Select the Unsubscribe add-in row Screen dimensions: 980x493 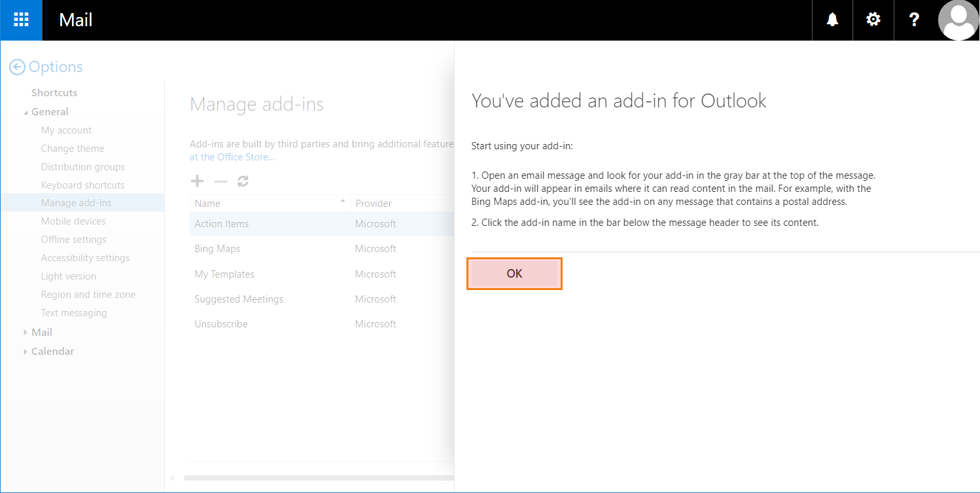coord(221,324)
